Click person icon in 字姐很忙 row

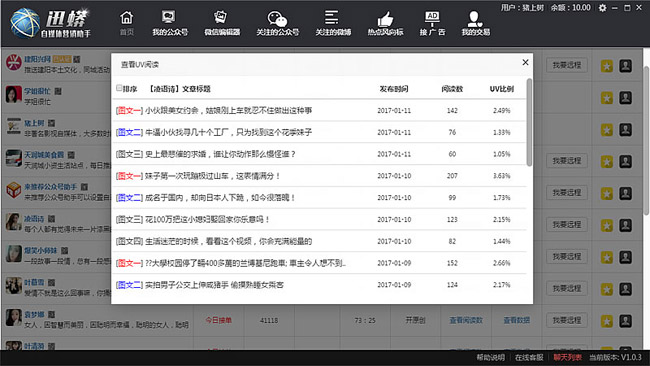click(626, 98)
